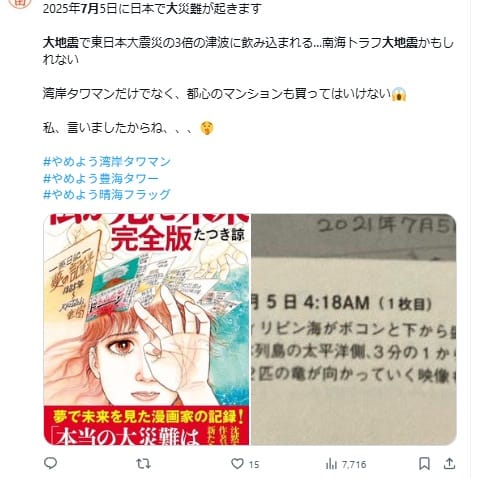Viewport: 477px width, 478px height.
Task: Click the repost arrows icon
Action: [143, 464]
